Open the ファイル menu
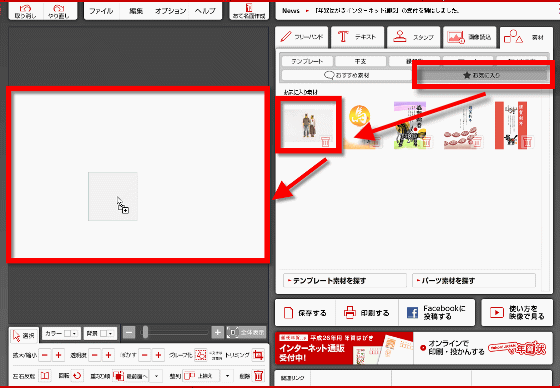Image resolution: width=560 pixels, height=388 pixels. point(101,11)
